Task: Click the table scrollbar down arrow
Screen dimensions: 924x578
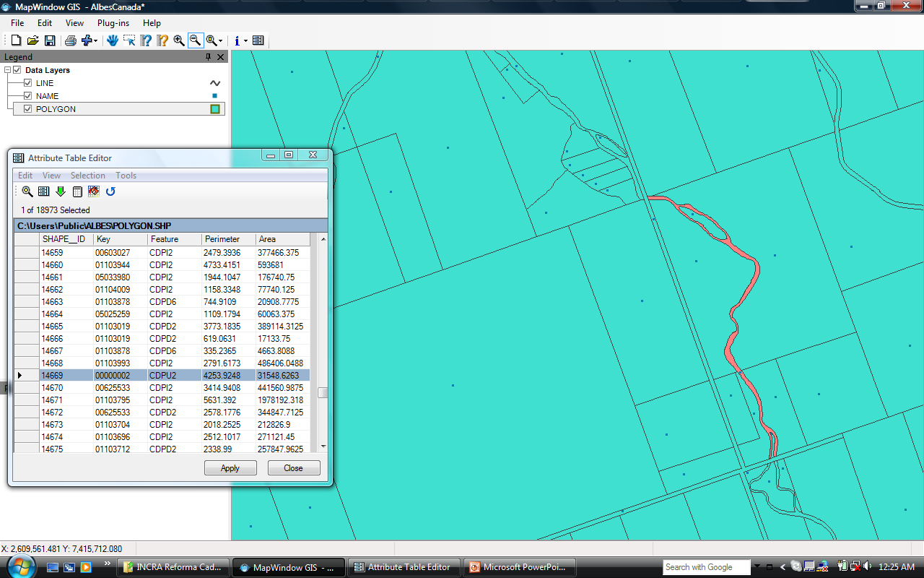Action: tap(323, 447)
